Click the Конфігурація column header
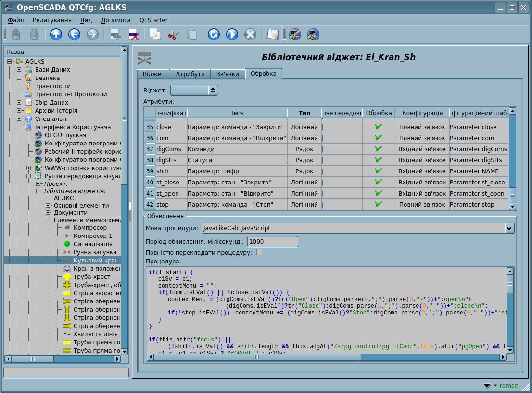Screen dimensions: 532x393 422,113
